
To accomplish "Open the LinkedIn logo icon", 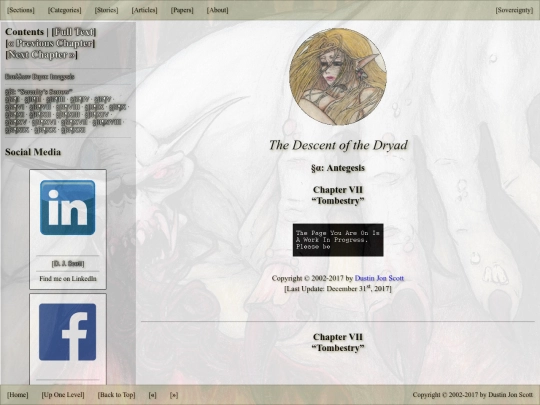I will tap(68, 208).
